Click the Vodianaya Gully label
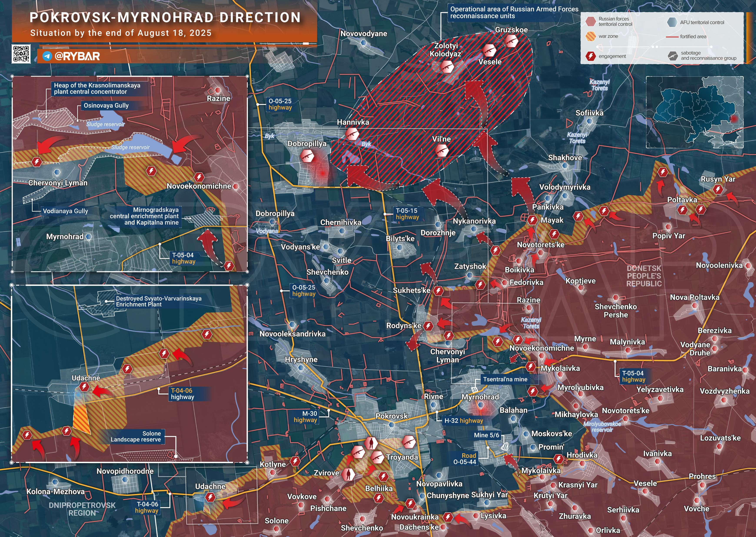Viewport: 756px width, 537px height. (65, 211)
